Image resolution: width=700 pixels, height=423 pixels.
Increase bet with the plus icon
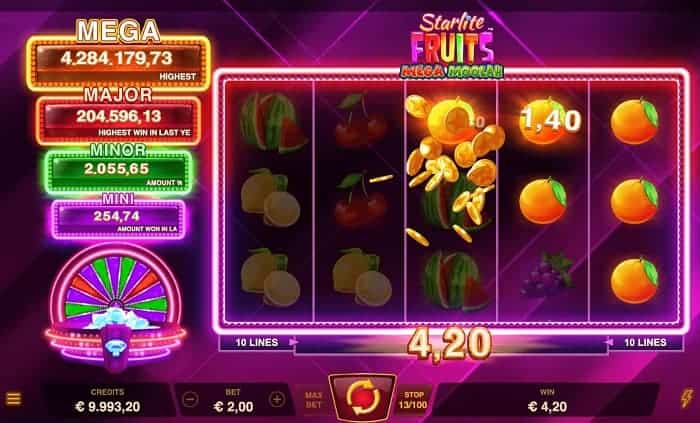coord(276,399)
